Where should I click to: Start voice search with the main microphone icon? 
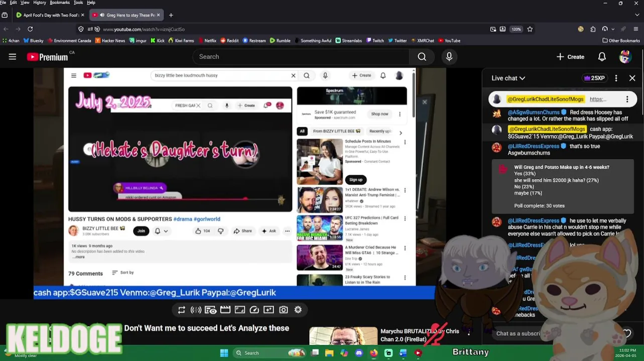click(449, 57)
